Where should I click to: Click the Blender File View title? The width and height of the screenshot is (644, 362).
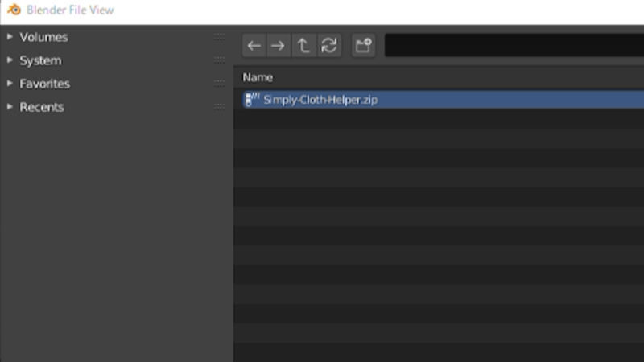pos(70,10)
